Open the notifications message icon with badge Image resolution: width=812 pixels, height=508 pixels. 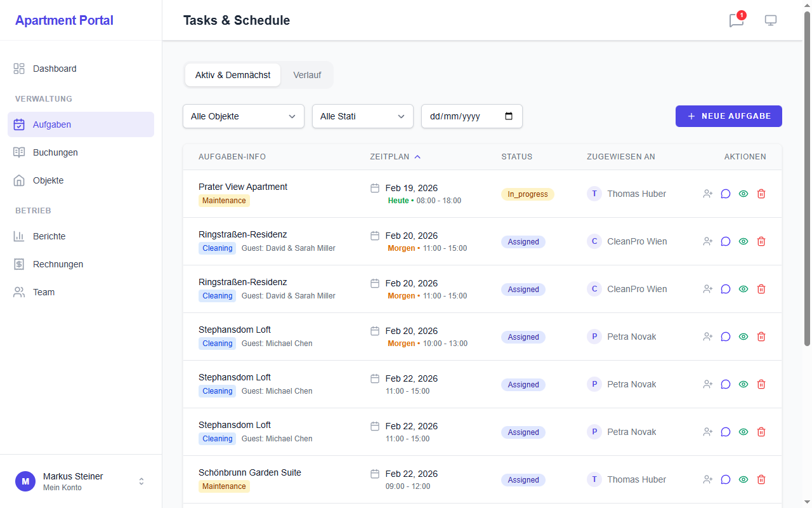pos(736,20)
